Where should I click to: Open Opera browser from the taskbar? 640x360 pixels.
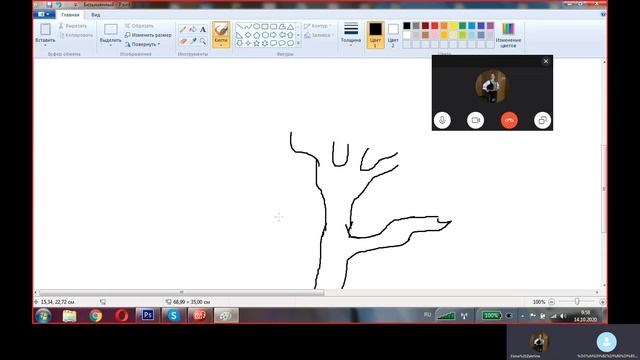122,316
